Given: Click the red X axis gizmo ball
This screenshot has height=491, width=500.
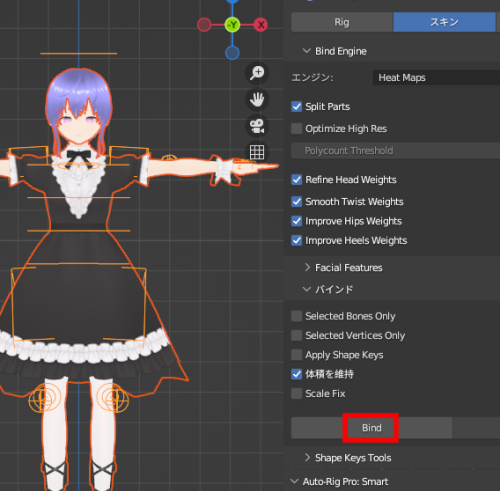Looking at the screenshot, I should (x=261, y=25).
